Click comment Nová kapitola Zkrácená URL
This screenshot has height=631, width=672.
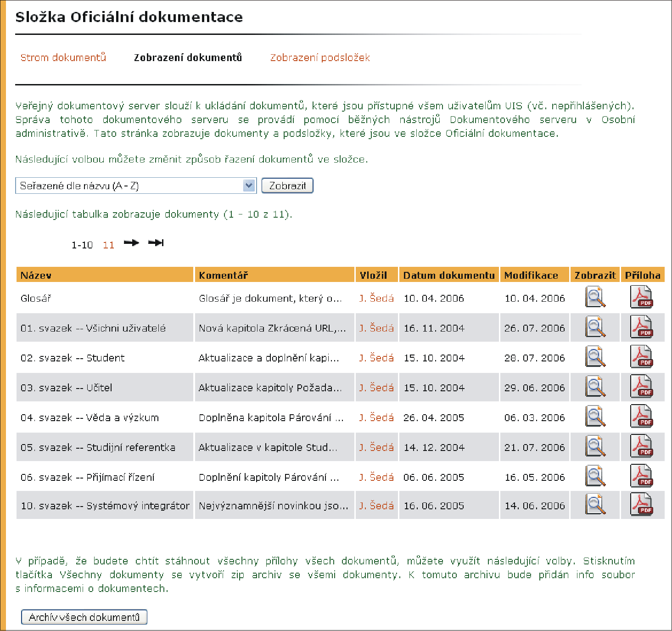[272, 328]
